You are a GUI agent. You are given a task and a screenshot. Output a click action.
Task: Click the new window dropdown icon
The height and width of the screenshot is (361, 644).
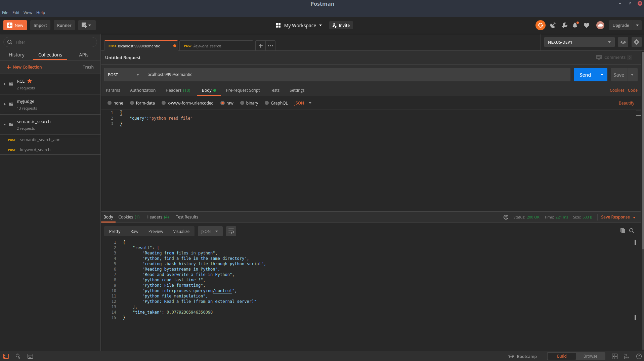pos(87,25)
